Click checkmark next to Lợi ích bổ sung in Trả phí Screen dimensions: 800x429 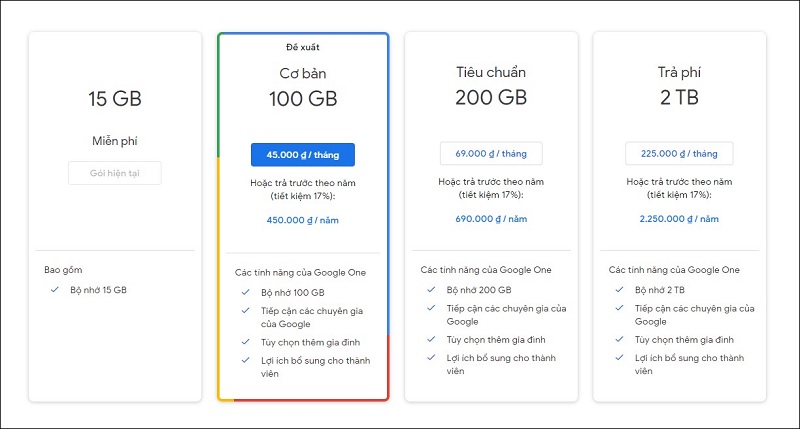tap(619, 358)
